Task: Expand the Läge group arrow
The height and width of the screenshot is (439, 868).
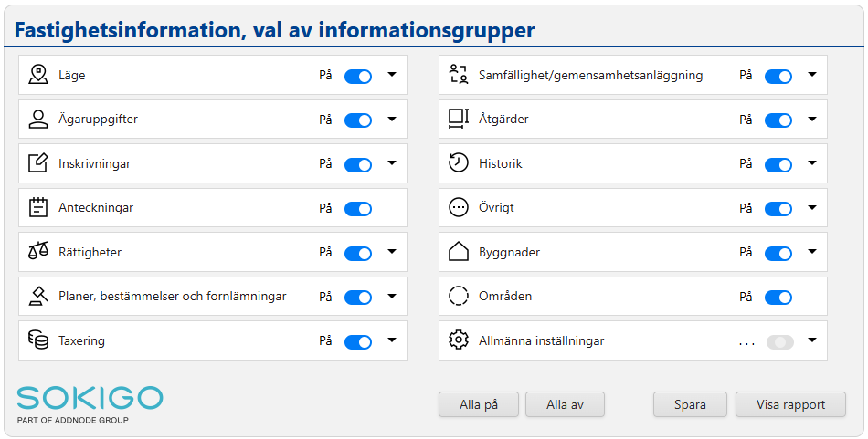Action: (x=392, y=75)
